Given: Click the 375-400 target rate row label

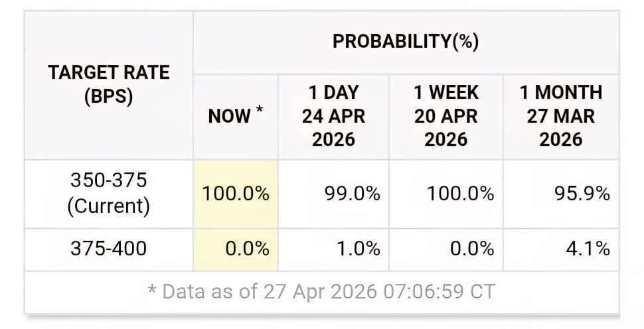Looking at the screenshot, I should [x=108, y=249].
